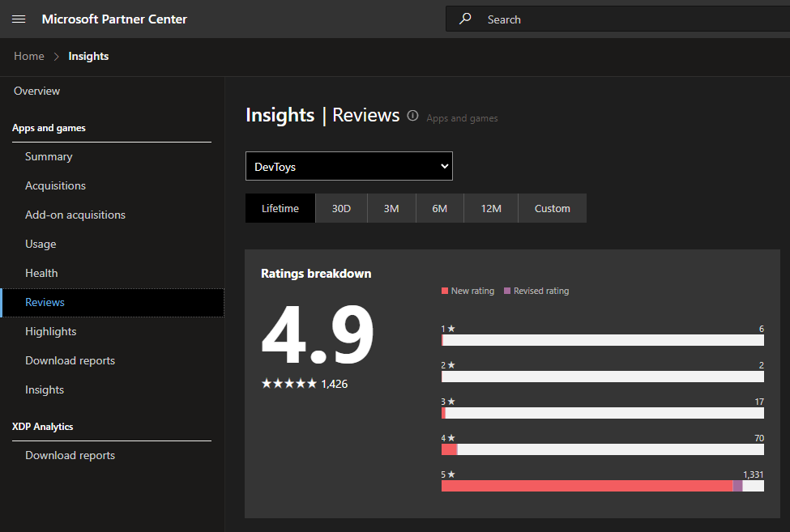Switch to the 12M time range
The width and height of the screenshot is (790, 532).
click(490, 208)
